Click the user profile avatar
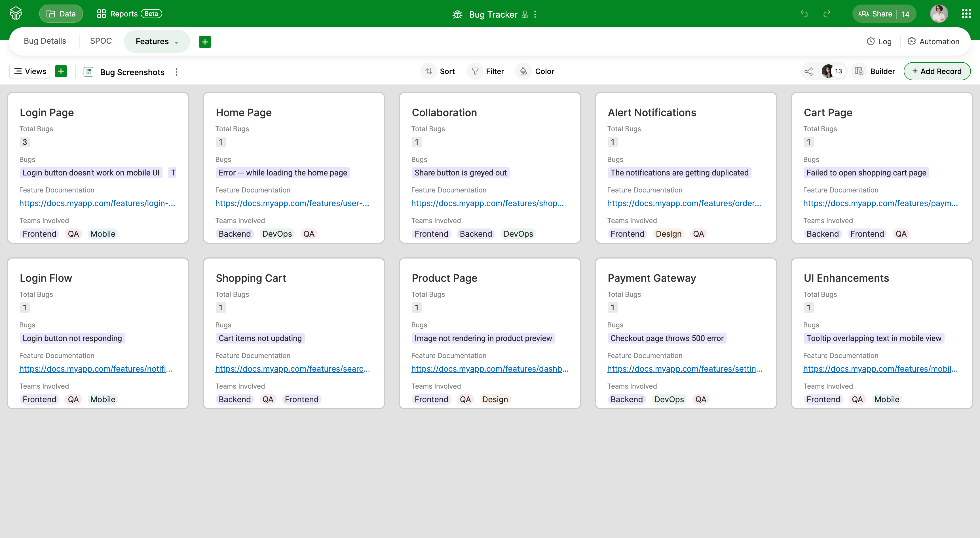This screenshot has width=980, height=538. 939,14
